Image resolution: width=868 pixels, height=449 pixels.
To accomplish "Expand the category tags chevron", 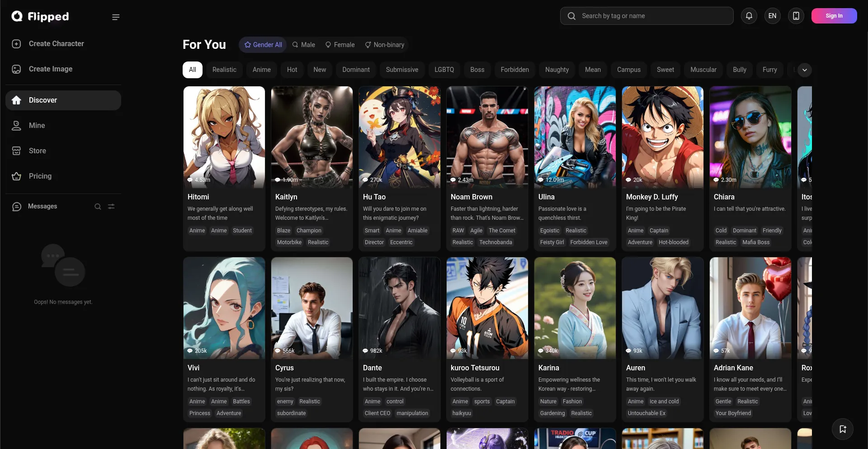I will pyautogui.click(x=805, y=70).
